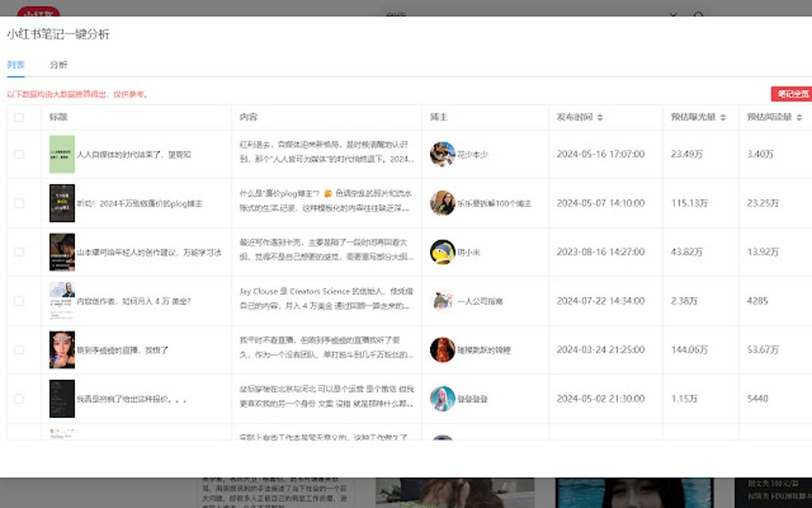Click exposure value 1.15万
The height and width of the screenshot is (508, 812).
(684, 399)
